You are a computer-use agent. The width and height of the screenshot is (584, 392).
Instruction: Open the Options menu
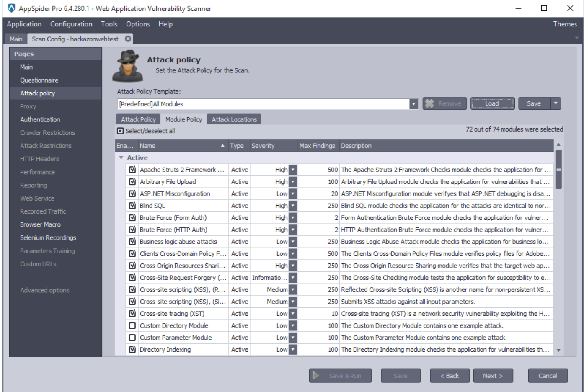tap(138, 24)
